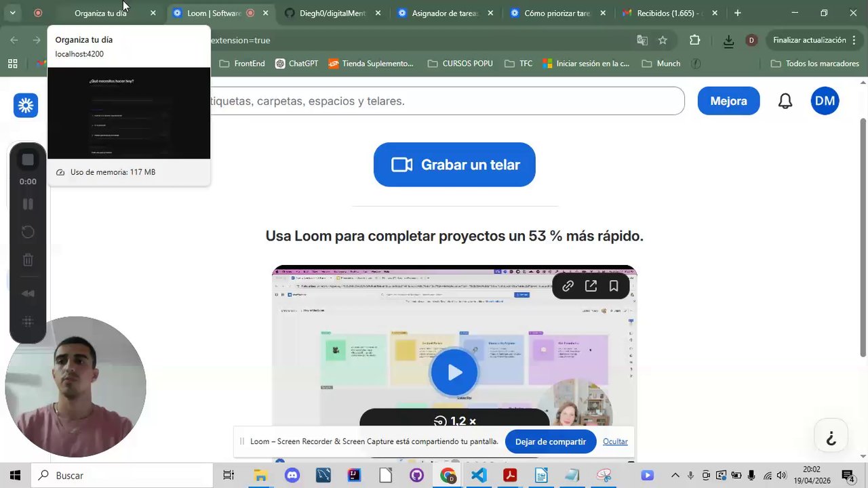The width and height of the screenshot is (868, 488).
Task: Pause the Loom recording
Action: click(28, 204)
